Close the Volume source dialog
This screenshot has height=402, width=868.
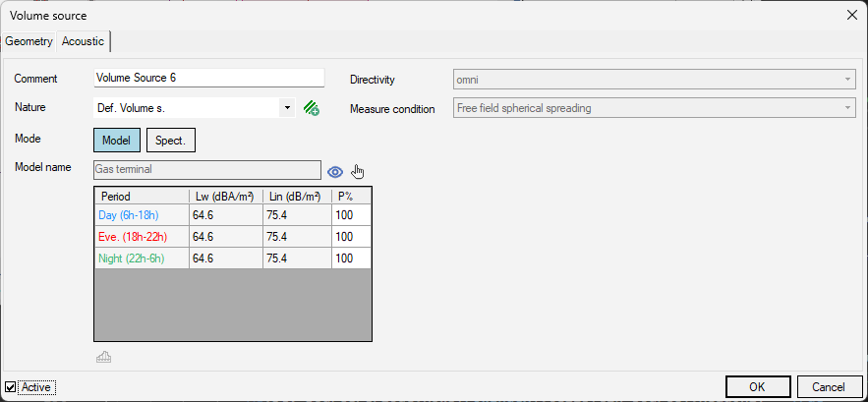pos(852,15)
